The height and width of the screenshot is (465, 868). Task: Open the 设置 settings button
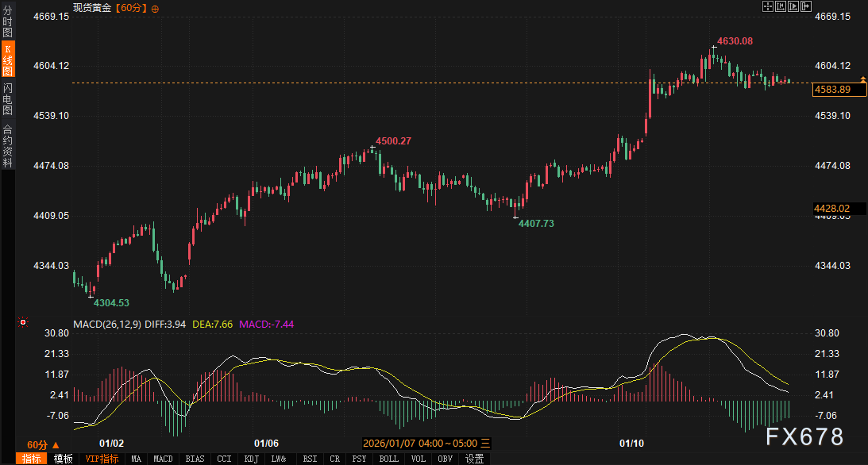(x=474, y=459)
